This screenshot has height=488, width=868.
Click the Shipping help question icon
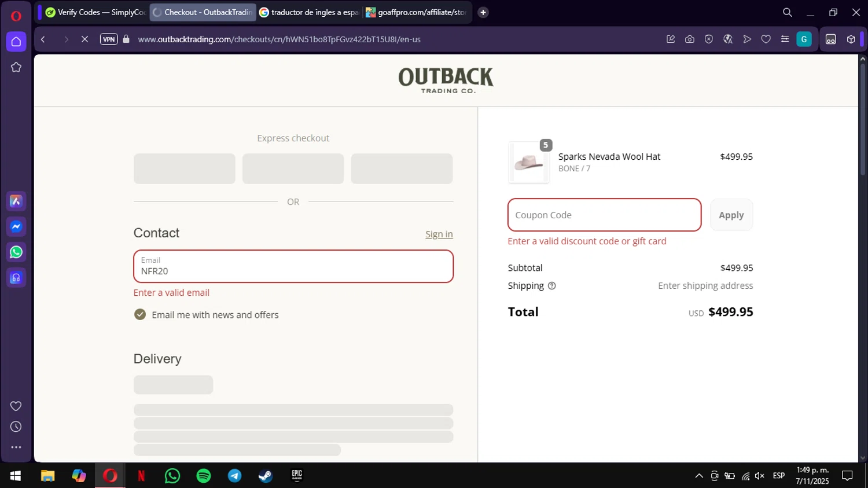(x=552, y=285)
